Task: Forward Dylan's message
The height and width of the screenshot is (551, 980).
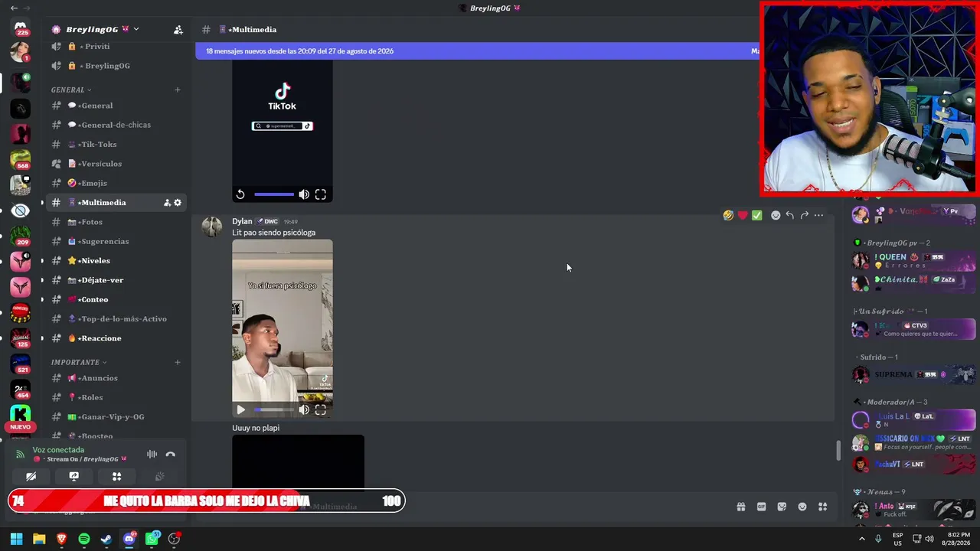Action: (x=805, y=216)
